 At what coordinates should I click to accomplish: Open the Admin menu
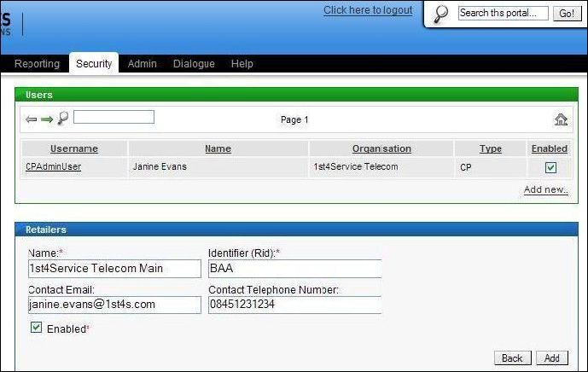coord(142,64)
